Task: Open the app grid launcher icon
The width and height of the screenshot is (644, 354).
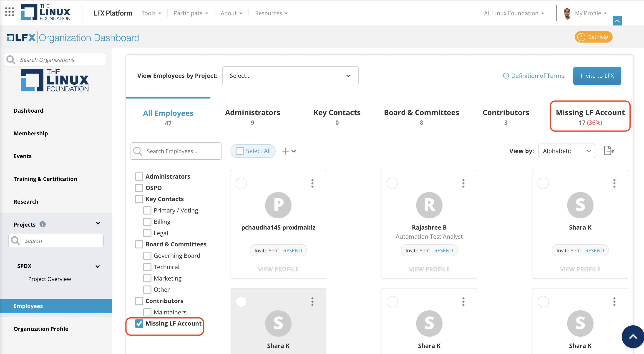Action: click(10, 12)
